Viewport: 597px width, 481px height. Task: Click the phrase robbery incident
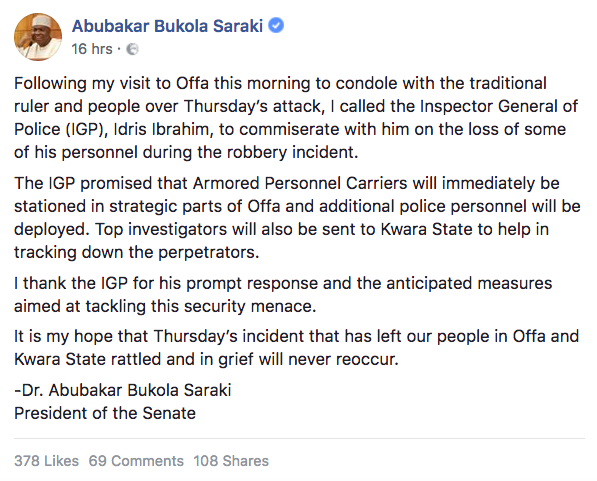pyautogui.click(x=292, y=152)
